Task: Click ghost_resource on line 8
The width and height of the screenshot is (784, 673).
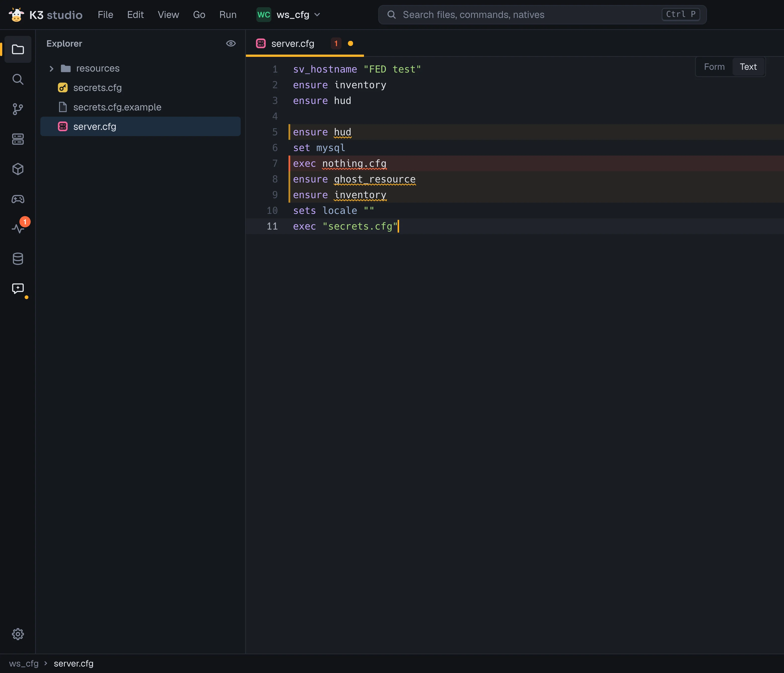Action: 375,179
